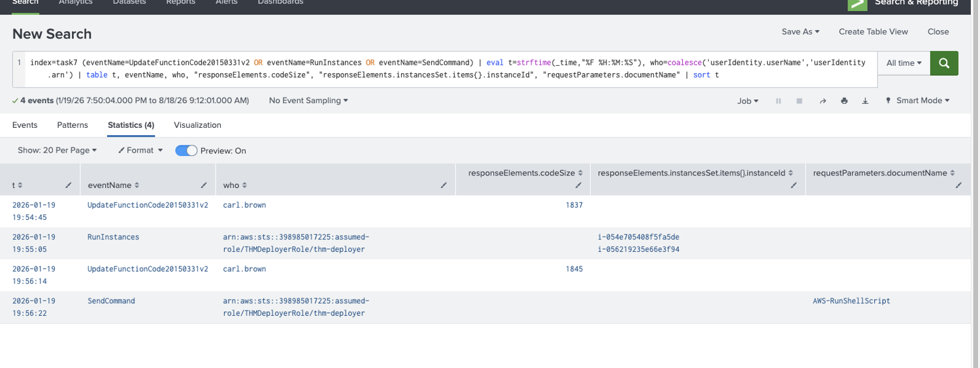
Task: Edit format of instanceId column pencil
Action: (794, 185)
